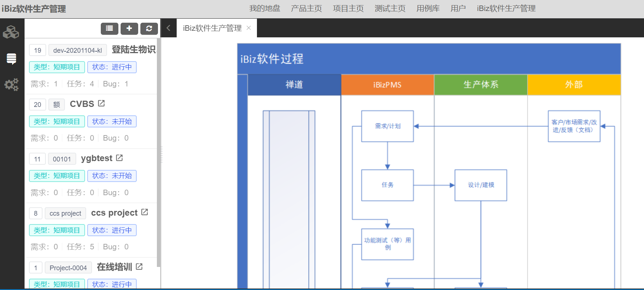644x290 pixels.
Task: Select the CVBS project title
Action: [x=82, y=104]
